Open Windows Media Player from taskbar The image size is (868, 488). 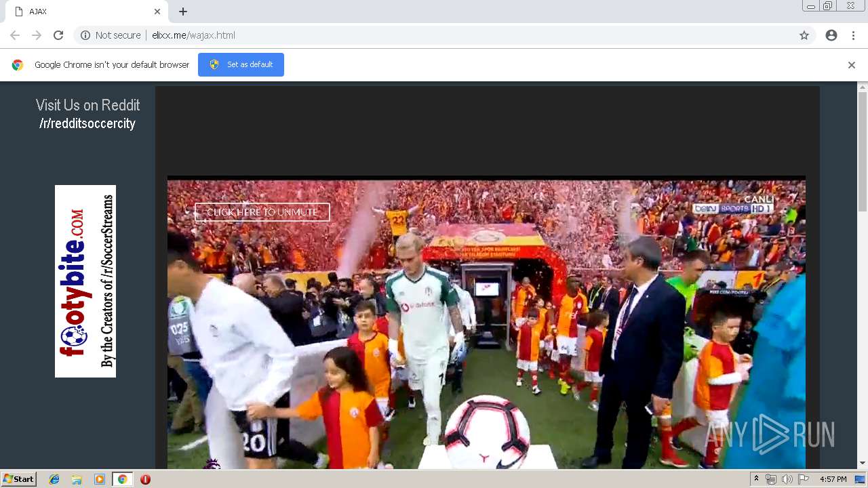(x=100, y=479)
